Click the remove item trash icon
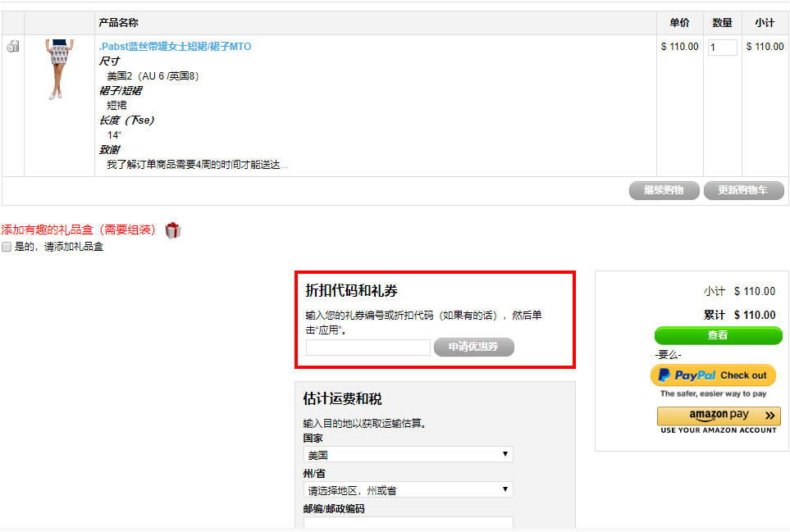Viewport: 790px width, 532px height. pos(13,47)
